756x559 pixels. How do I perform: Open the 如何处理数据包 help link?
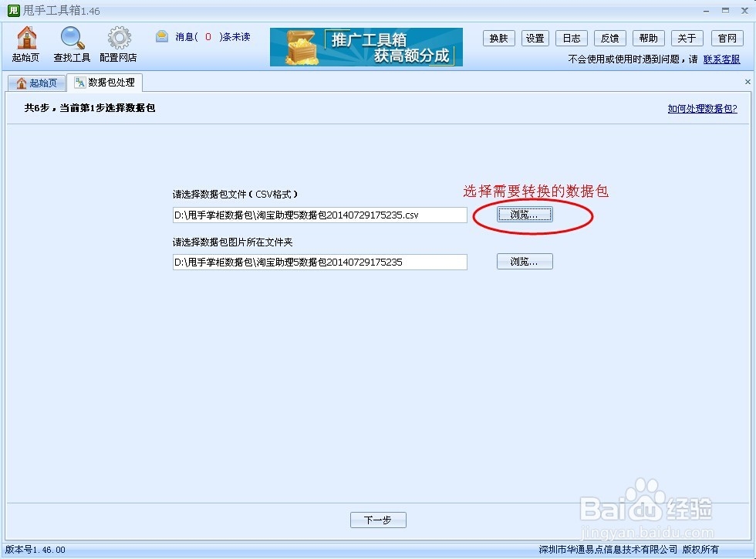tap(702, 108)
